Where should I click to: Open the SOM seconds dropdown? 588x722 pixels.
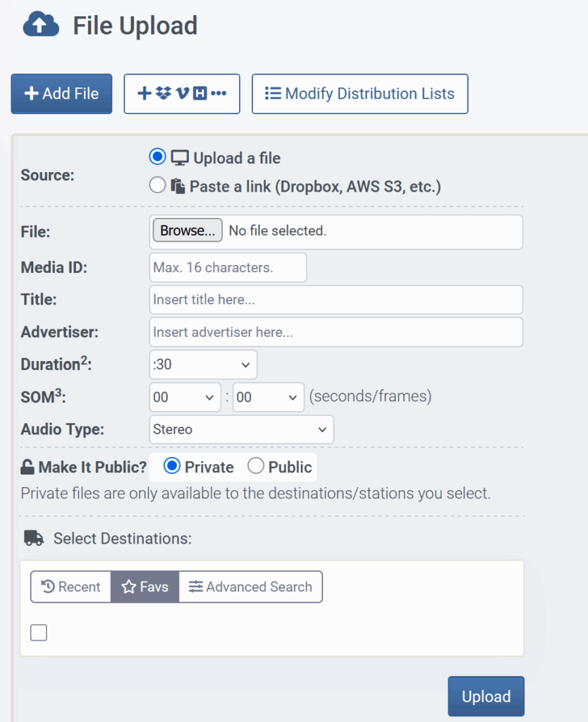click(x=185, y=397)
